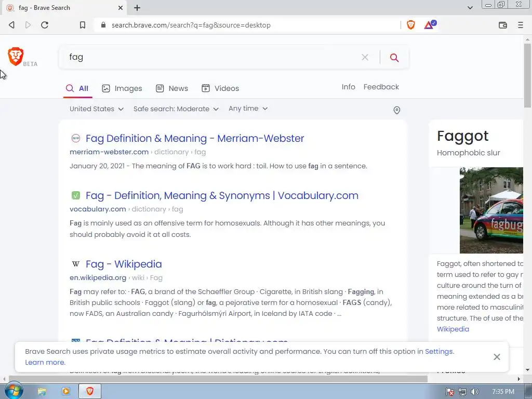Screen dimensions: 532x399
Task: Click inside the search query field
Action: tap(210, 57)
